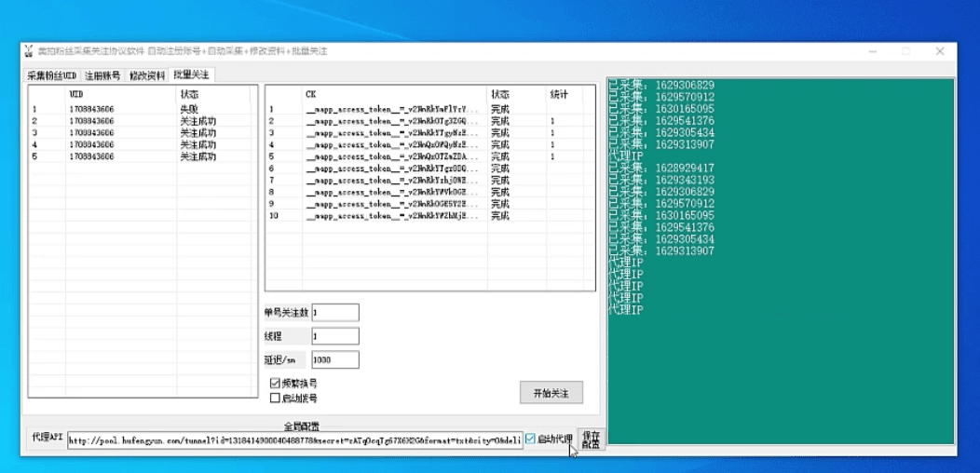Click the app icon in the title bar

click(x=28, y=51)
